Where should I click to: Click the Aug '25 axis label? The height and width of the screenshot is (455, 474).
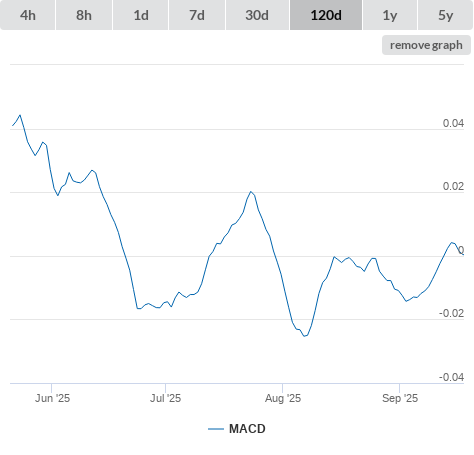283,398
